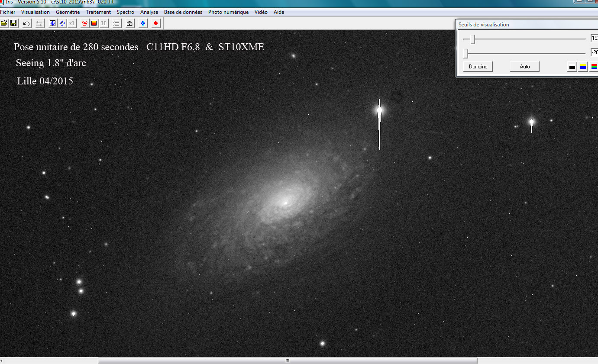Open the Base de données menu
The width and height of the screenshot is (598, 364).
183,12
